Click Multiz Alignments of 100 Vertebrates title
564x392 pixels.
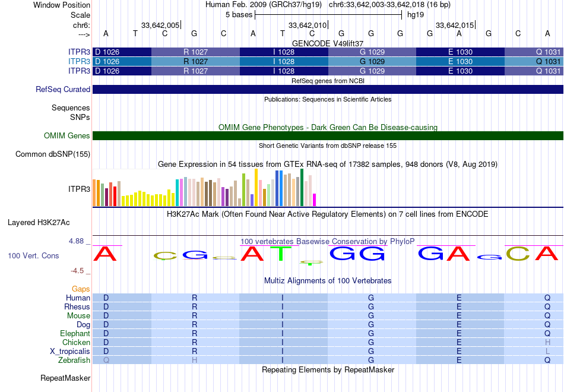tap(328, 281)
